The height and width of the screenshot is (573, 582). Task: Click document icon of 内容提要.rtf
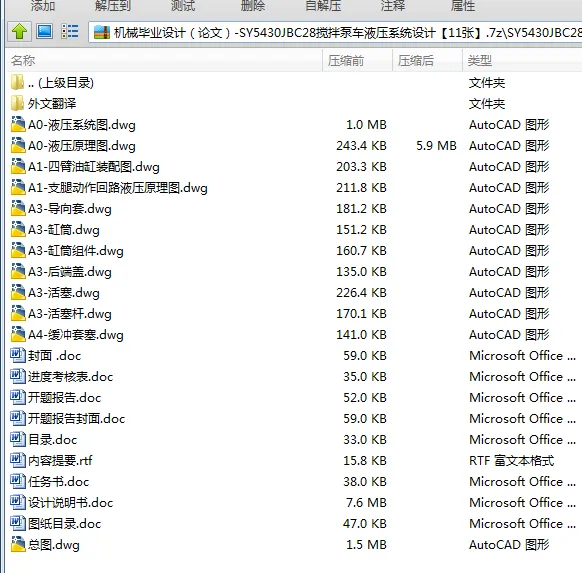[x=17, y=460]
